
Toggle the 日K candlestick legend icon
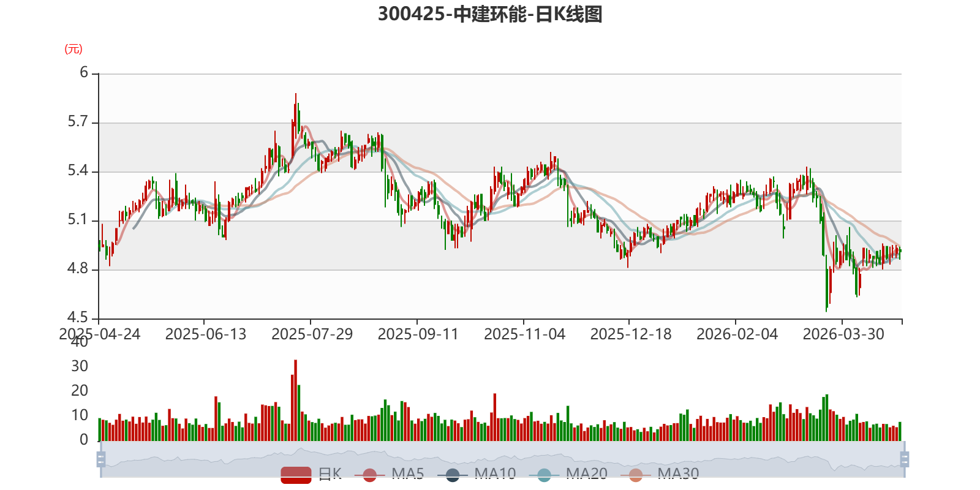click(x=296, y=475)
